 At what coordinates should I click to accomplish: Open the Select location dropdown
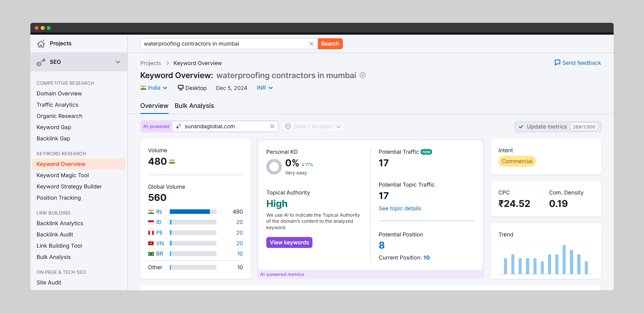[313, 126]
